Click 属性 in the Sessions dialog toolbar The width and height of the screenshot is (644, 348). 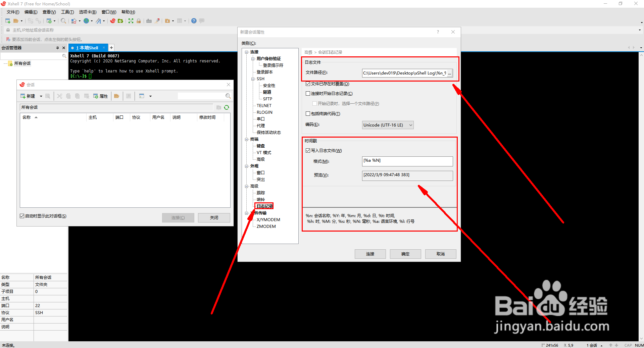pos(101,96)
